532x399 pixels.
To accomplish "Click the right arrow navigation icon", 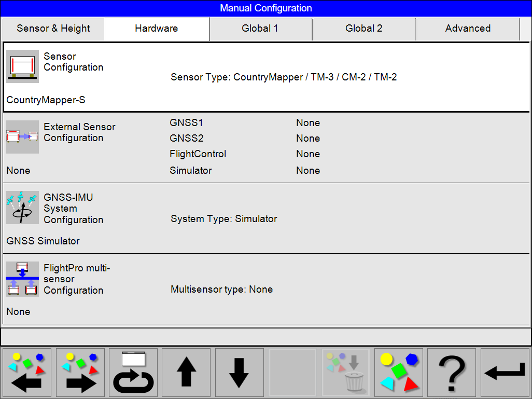I will pyautogui.click(x=80, y=373).
